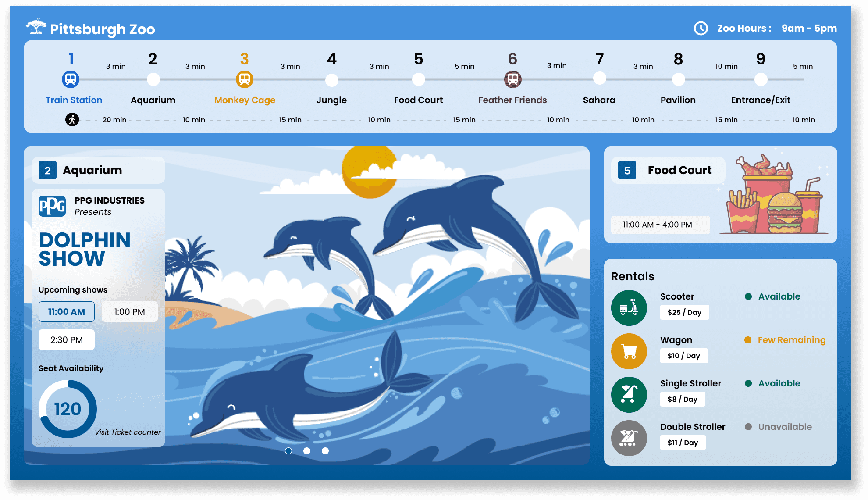This screenshot has height=500, width=868.
Task: Click stop number 9 on the route
Action: (x=761, y=59)
